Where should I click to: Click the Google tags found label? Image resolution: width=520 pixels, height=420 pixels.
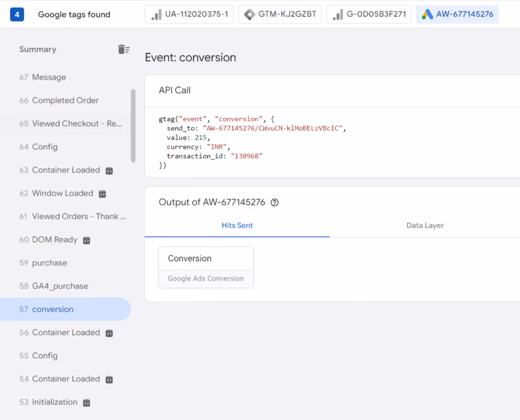(x=74, y=15)
